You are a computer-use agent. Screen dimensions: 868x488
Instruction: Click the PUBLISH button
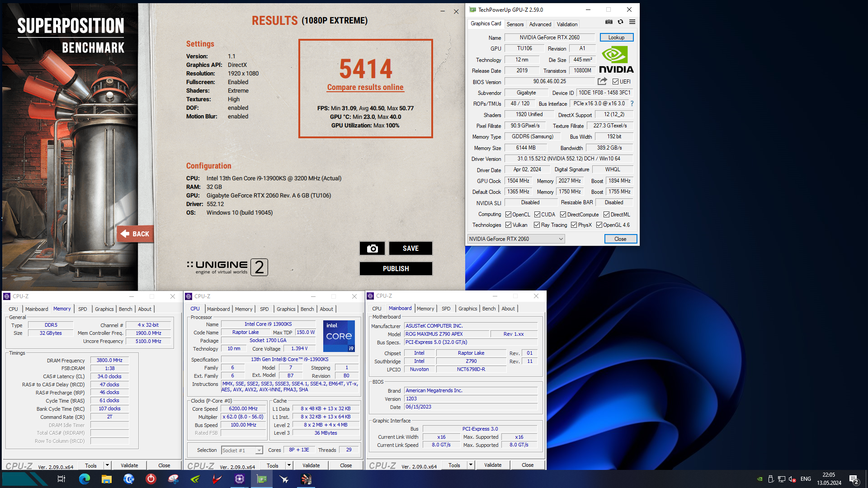coord(396,269)
